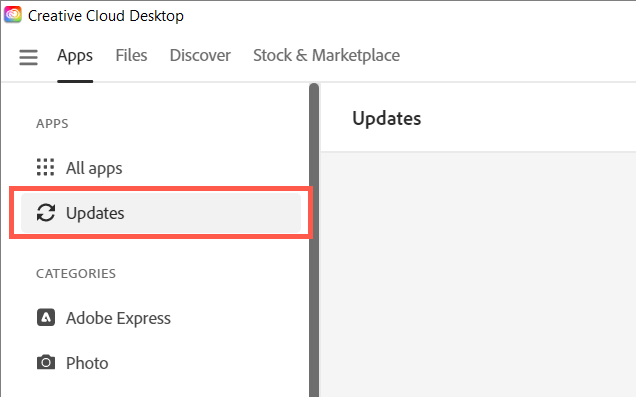The height and width of the screenshot is (397, 636).
Task: Click the Updates refresh arrows icon
Action: 46,212
